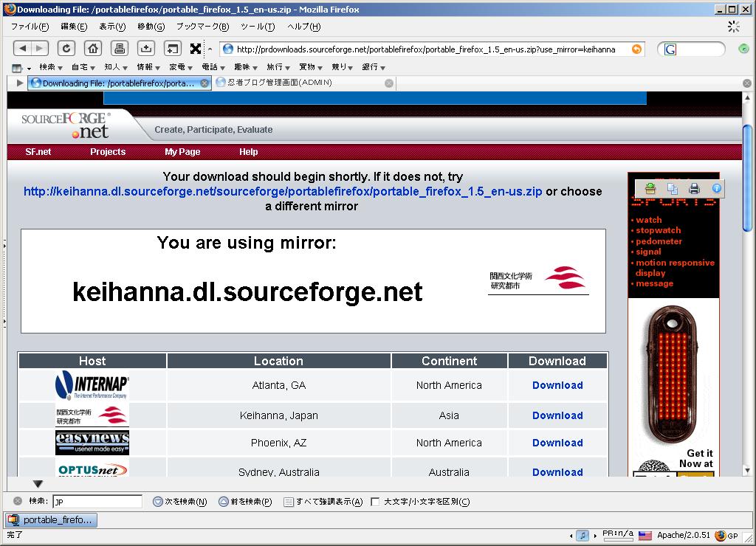The width and height of the screenshot is (756, 546).
Task: Go back with the back arrow
Action: (x=22, y=48)
